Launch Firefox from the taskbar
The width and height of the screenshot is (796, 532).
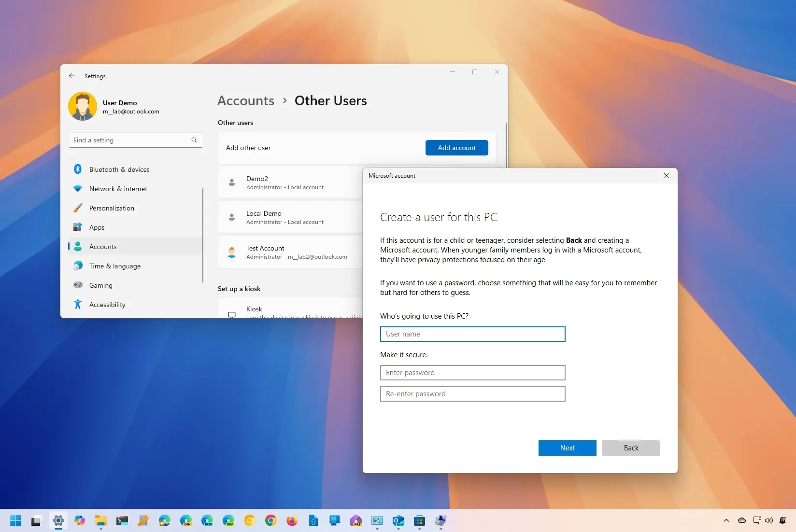tap(292, 521)
